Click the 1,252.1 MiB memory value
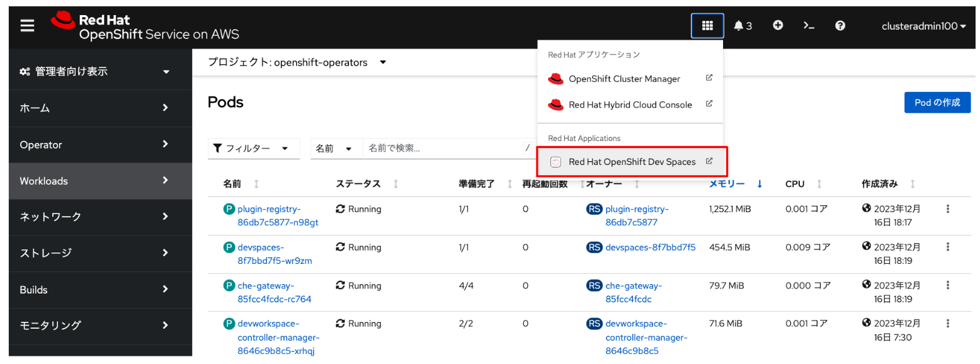980x364 pixels. 730,209
